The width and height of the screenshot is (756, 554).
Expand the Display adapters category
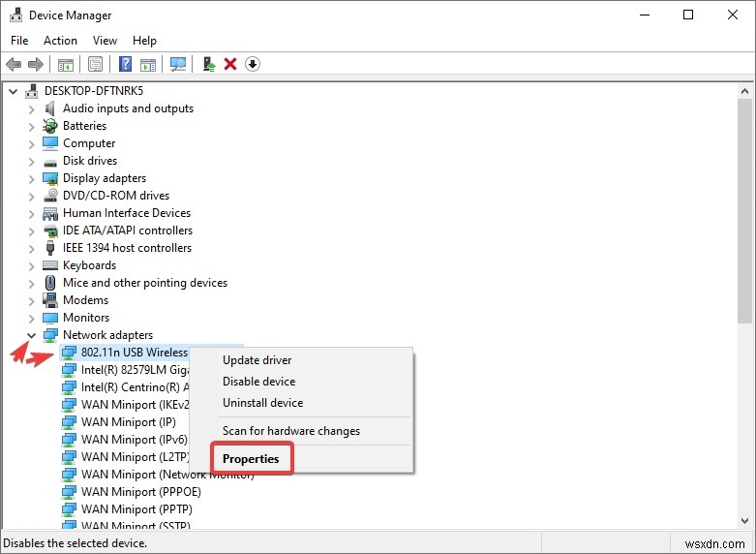[x=31, y=179]
